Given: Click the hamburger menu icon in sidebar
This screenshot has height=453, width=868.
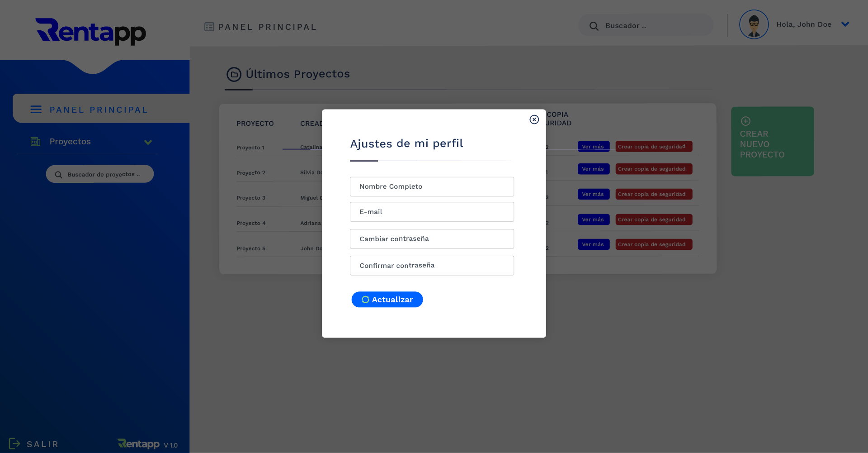Looking at the screenshot, I should [x=36, y=110].
